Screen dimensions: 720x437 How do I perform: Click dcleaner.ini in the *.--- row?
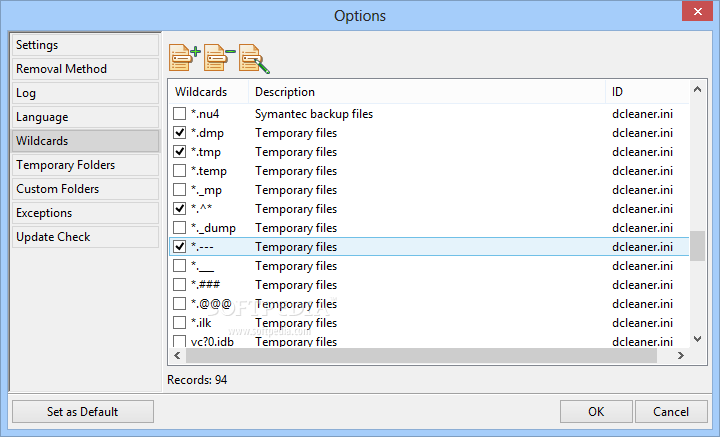click(642, 247)
